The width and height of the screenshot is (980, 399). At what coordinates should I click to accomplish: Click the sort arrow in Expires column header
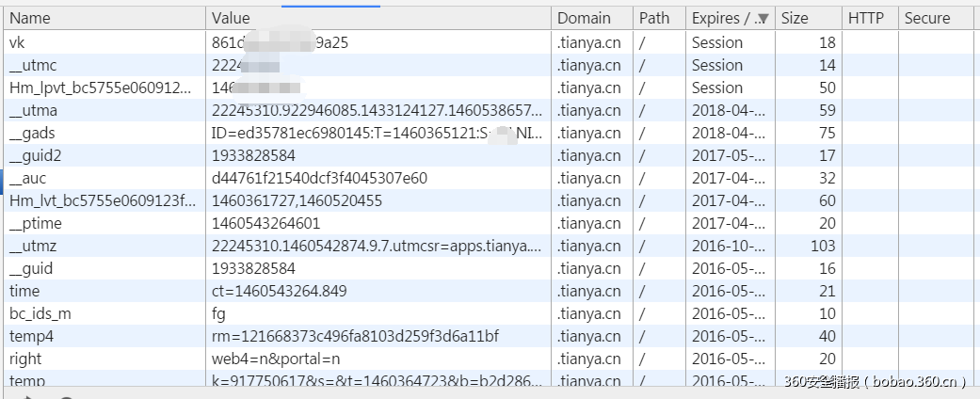762,18
